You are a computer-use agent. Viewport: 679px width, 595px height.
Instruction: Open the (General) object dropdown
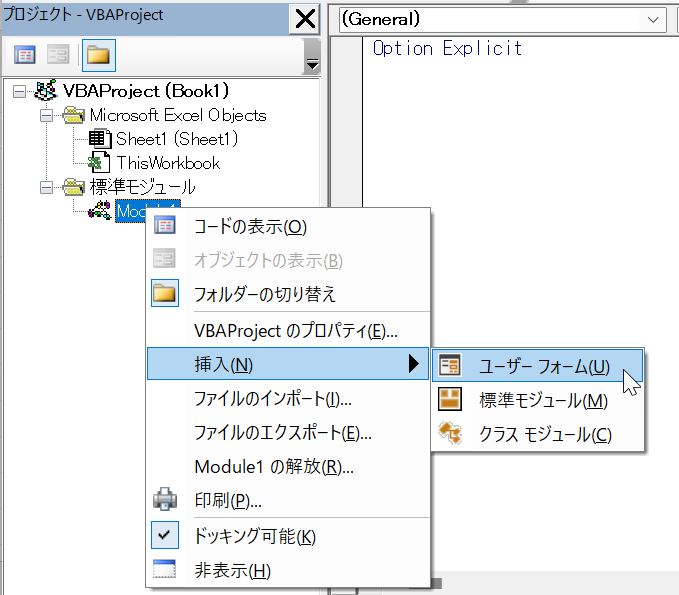point(653,19)
